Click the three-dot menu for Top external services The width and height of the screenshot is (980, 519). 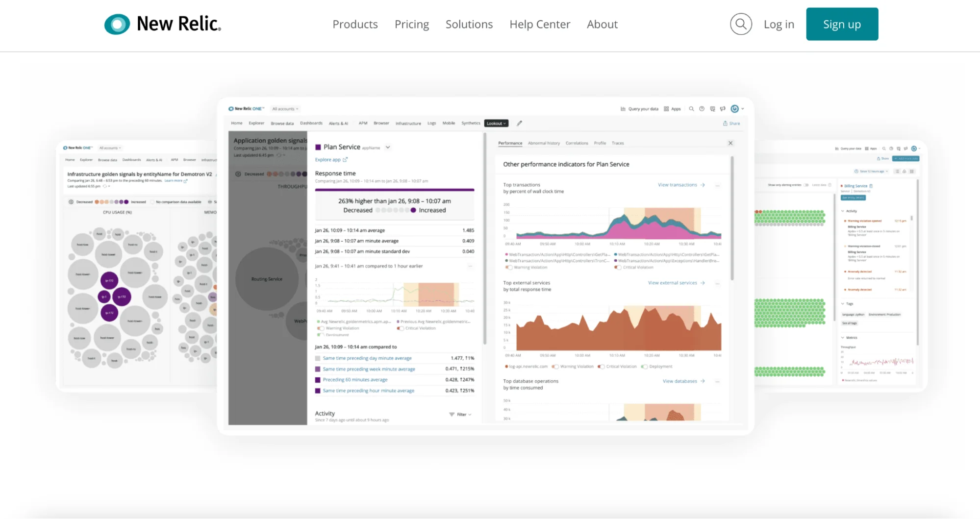(717, 283)
